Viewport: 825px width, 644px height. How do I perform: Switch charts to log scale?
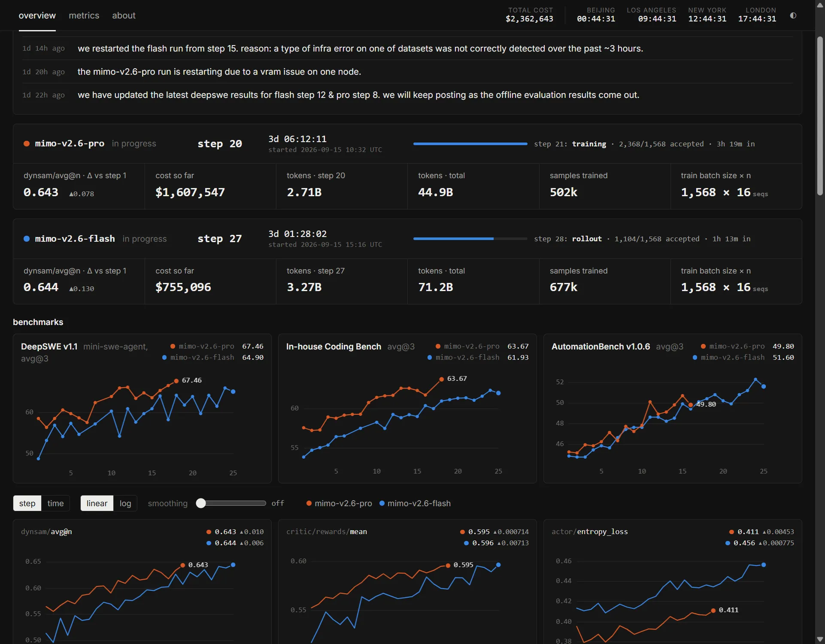coord(125,503)
